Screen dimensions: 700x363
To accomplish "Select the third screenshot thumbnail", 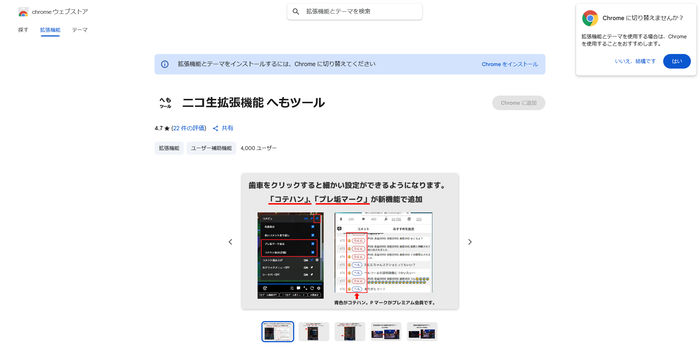I will click(x=350, y=332).
